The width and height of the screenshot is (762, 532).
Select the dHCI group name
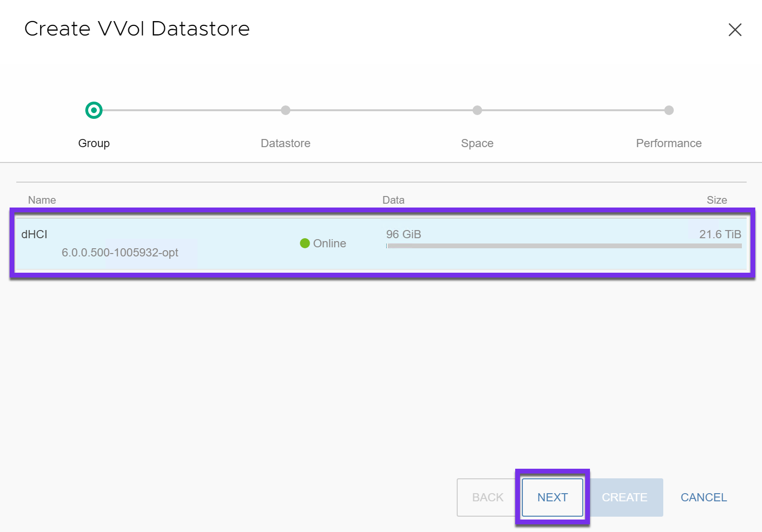pos(35,234)
